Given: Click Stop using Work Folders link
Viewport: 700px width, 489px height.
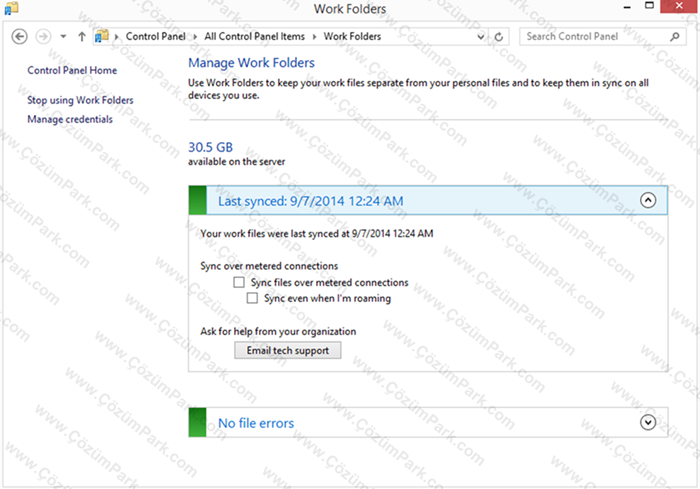Looking at the screenshot, I should click(x=80, y=100).
